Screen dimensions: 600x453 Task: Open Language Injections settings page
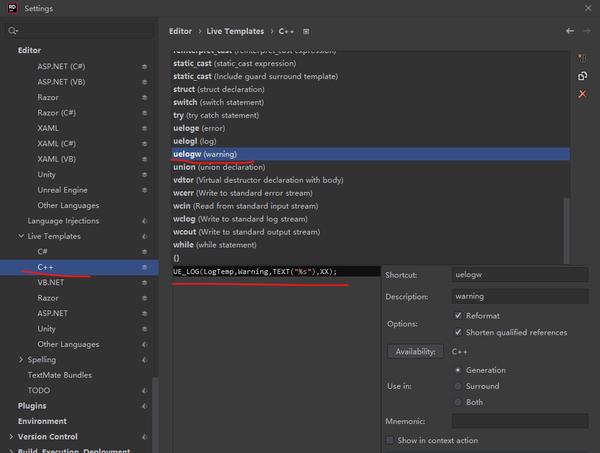pos(63,221)
